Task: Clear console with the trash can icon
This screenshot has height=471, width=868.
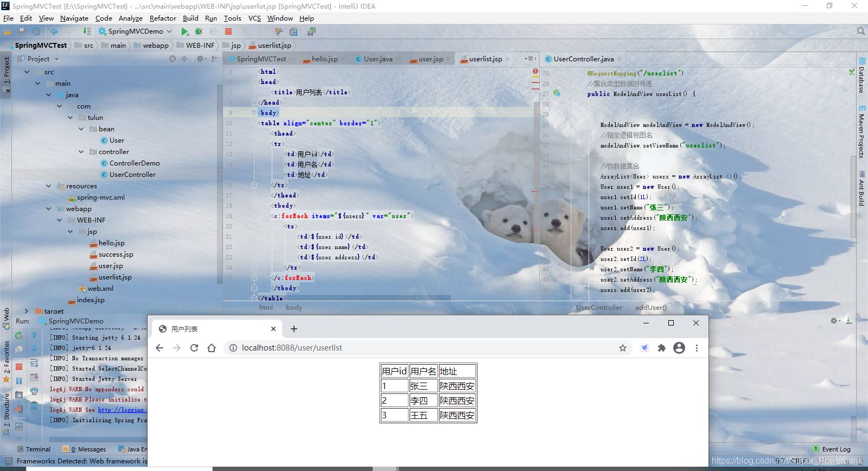Action: [34, 405]
